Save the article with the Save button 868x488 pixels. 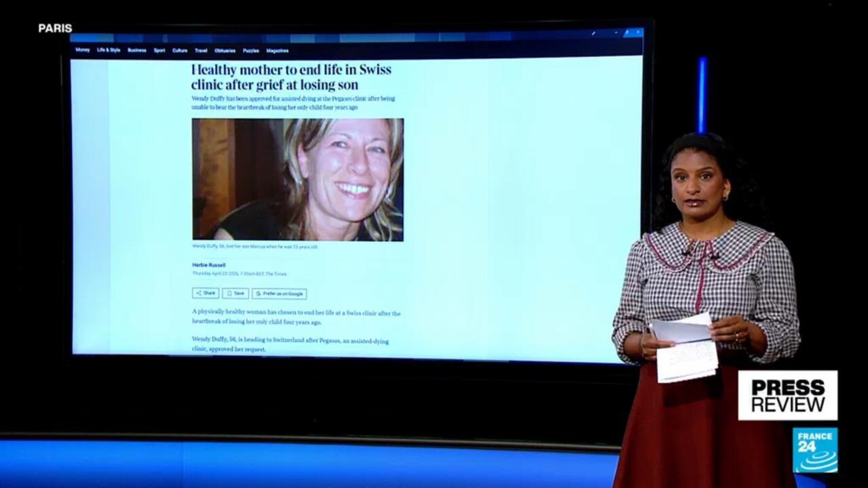point(235,293)
